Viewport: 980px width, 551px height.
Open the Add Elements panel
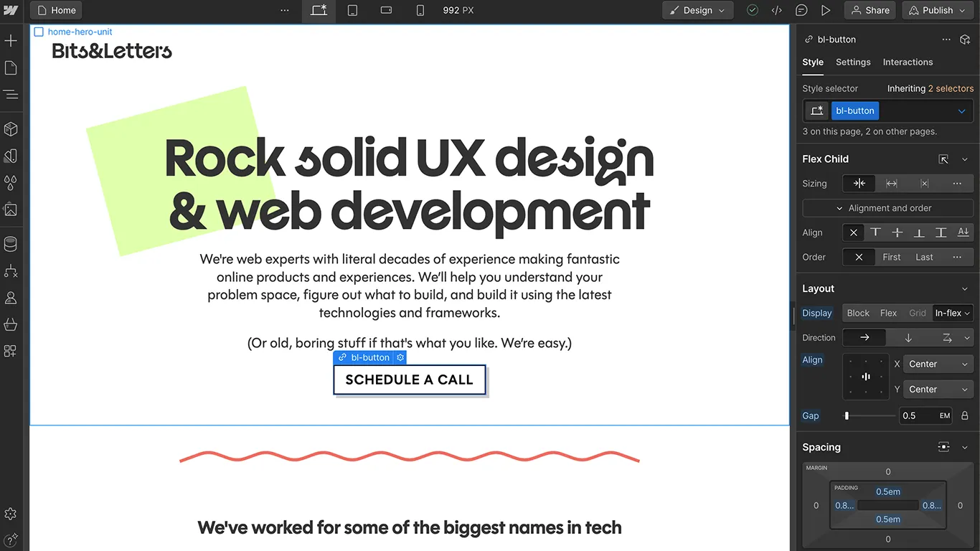[11, 40]
